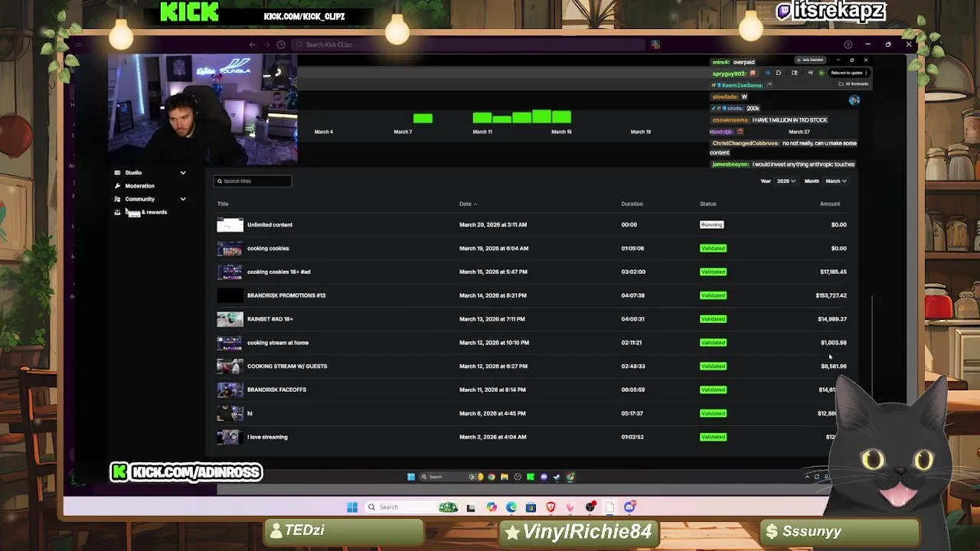Click the Ask Gemini button

(x=810, y=60)
